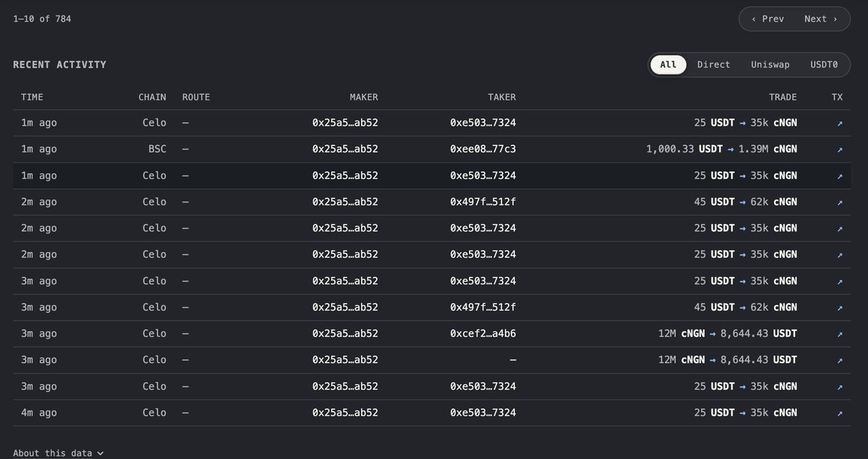
Task: Click the TX column header
Action: click(838, 97)
